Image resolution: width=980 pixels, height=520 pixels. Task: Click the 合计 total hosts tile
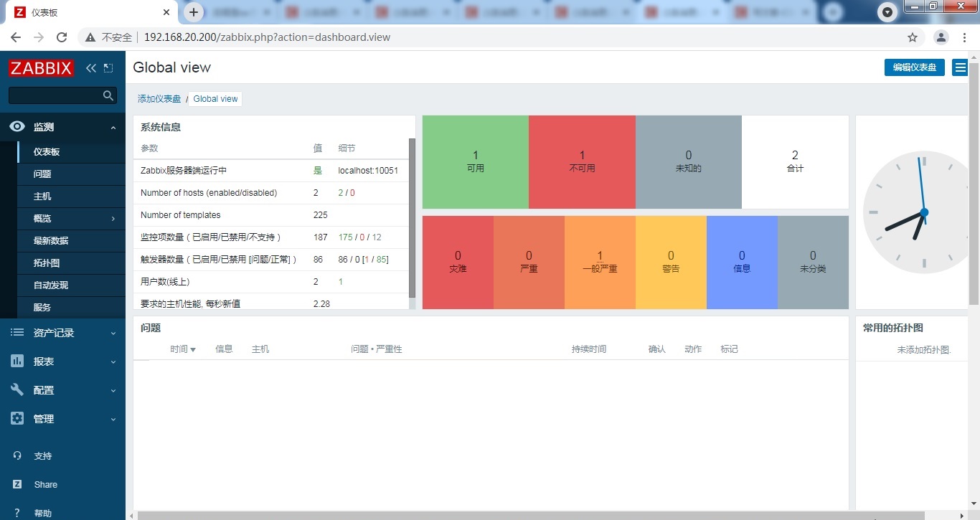795,162
